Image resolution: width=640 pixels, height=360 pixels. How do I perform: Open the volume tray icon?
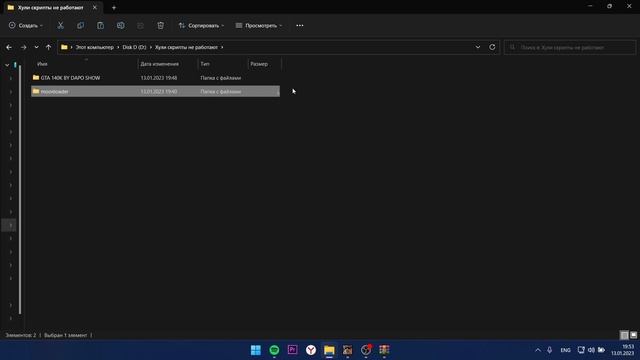(x=591, y=350)
